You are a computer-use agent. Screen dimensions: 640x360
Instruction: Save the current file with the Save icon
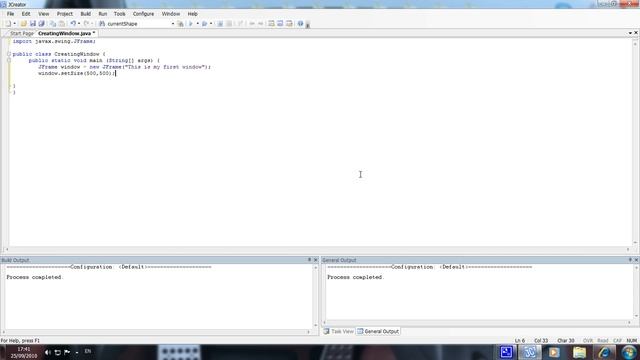(x=33, y=24)
